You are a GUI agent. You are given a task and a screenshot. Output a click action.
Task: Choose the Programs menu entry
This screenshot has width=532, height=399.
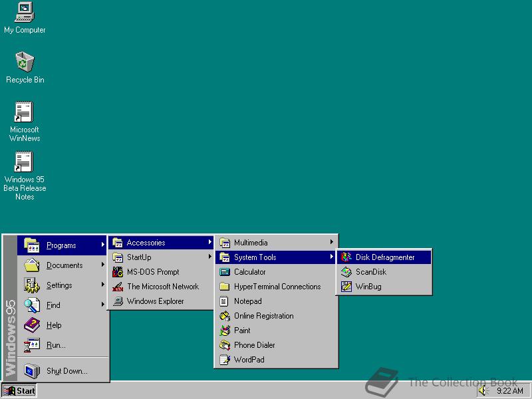coord(62,245)
